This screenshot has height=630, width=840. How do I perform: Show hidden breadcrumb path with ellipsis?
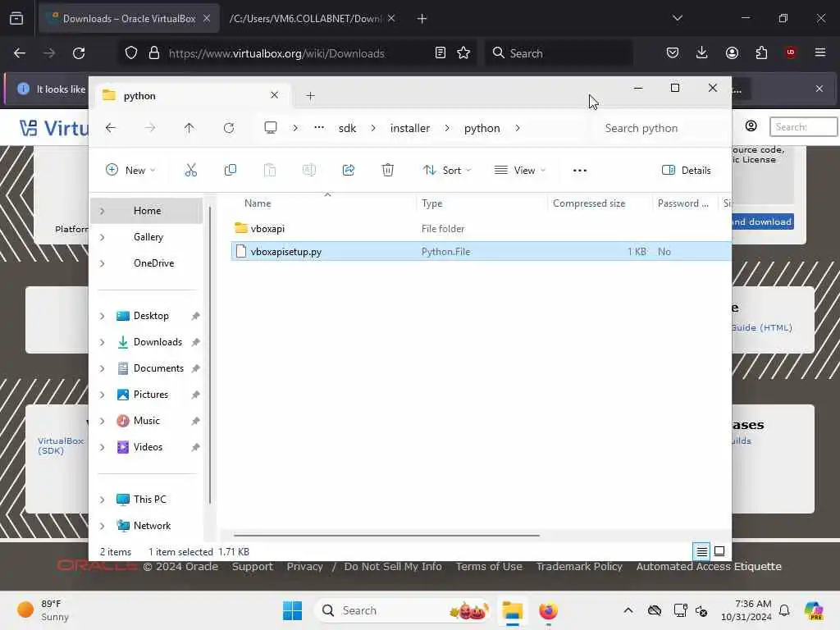[x=319, y=127]
